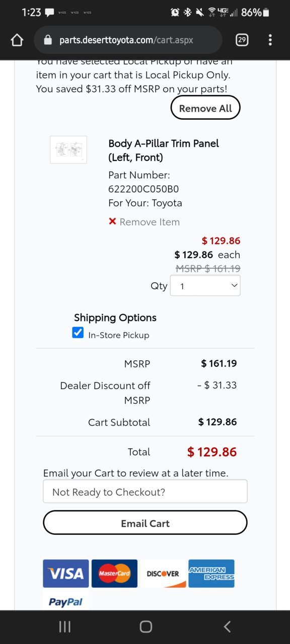Click the Remove All button

point(205,108)
